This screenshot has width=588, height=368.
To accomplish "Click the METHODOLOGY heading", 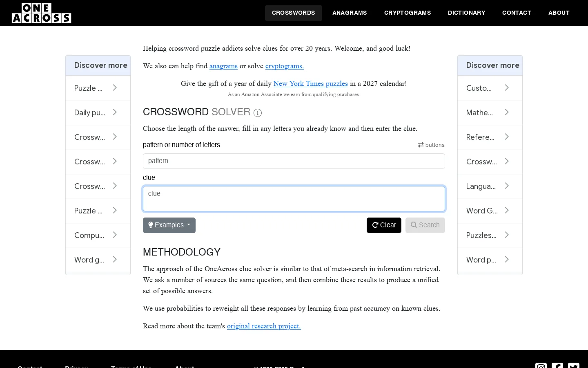I will pos(182,252).
